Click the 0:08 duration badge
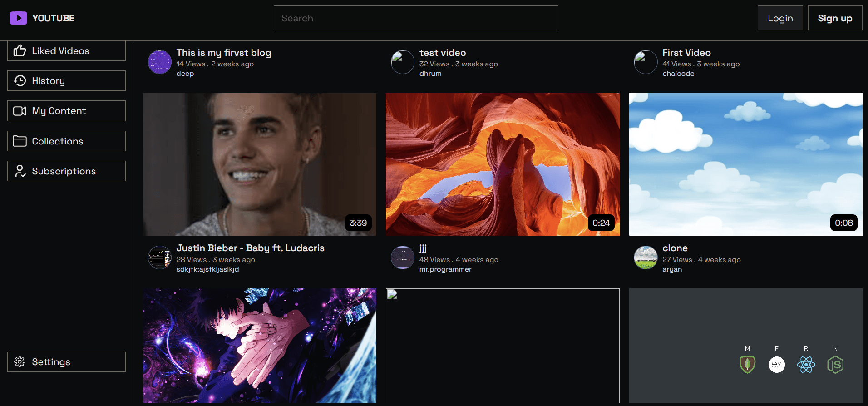This screenshot has width=868, height=406. [x=844, y=223]
